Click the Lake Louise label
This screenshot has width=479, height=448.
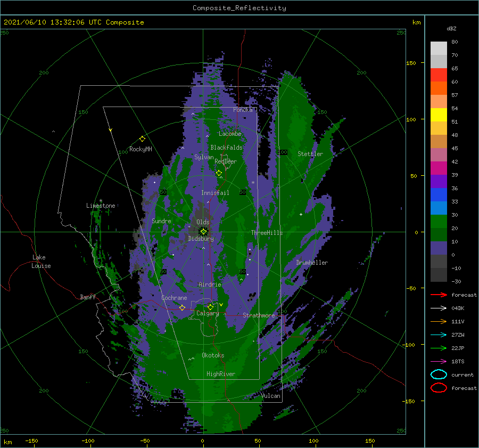(x=41, y=262)
